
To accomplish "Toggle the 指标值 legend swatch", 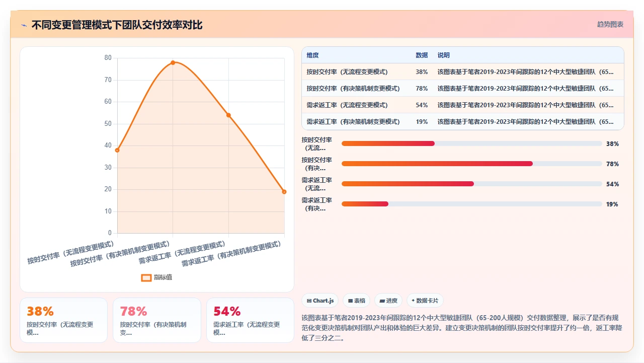I will tap(146, 277).
